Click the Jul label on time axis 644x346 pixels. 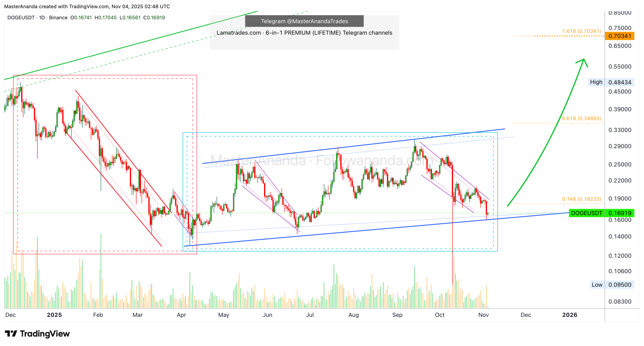pos(310,315)
